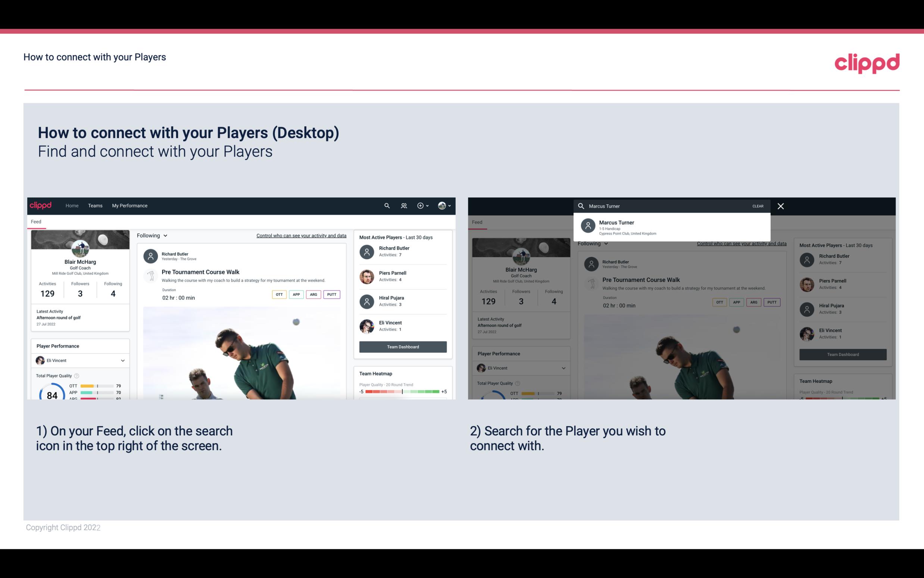Screen dimensions: 924x578
Task: Click the ARG performance category icon
Action: [x=313, y=294]
